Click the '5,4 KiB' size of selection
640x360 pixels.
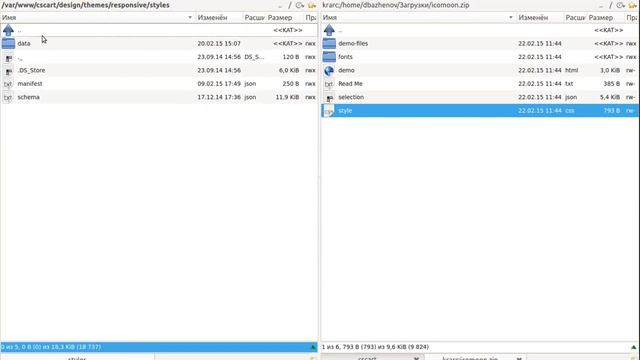coord(610,97)
